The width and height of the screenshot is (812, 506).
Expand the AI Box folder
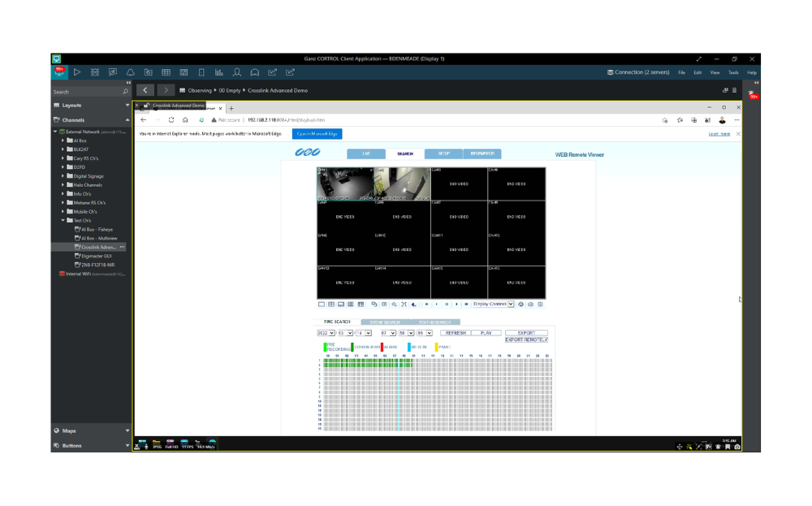click(63, 141)
